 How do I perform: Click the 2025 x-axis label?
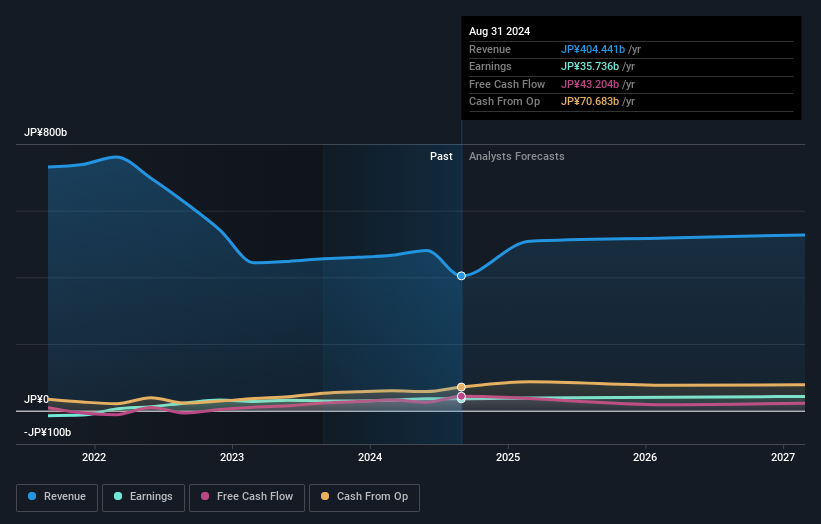(508, 457)
